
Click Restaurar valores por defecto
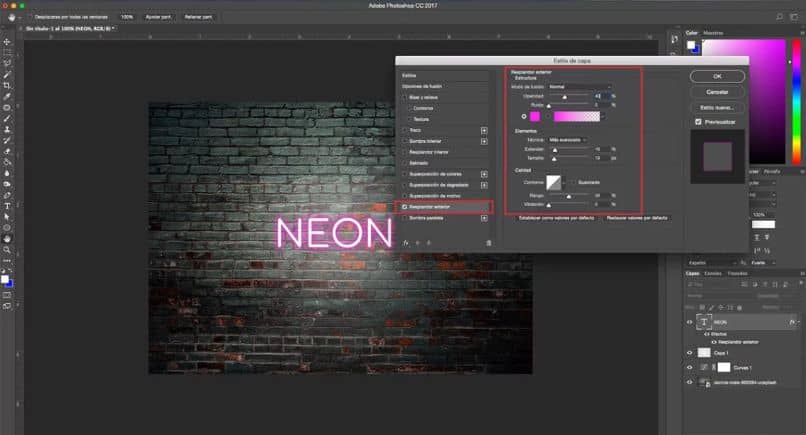[637, 218]
